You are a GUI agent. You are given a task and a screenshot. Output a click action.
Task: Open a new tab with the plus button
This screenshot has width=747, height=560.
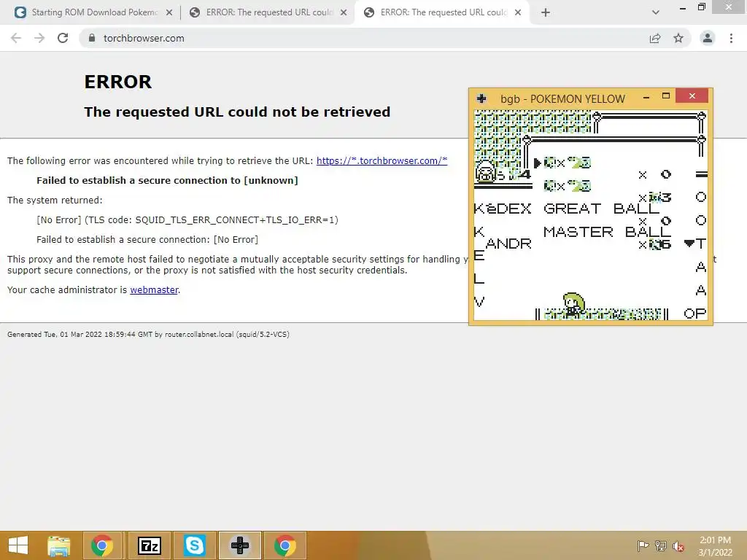pos(546,12)
